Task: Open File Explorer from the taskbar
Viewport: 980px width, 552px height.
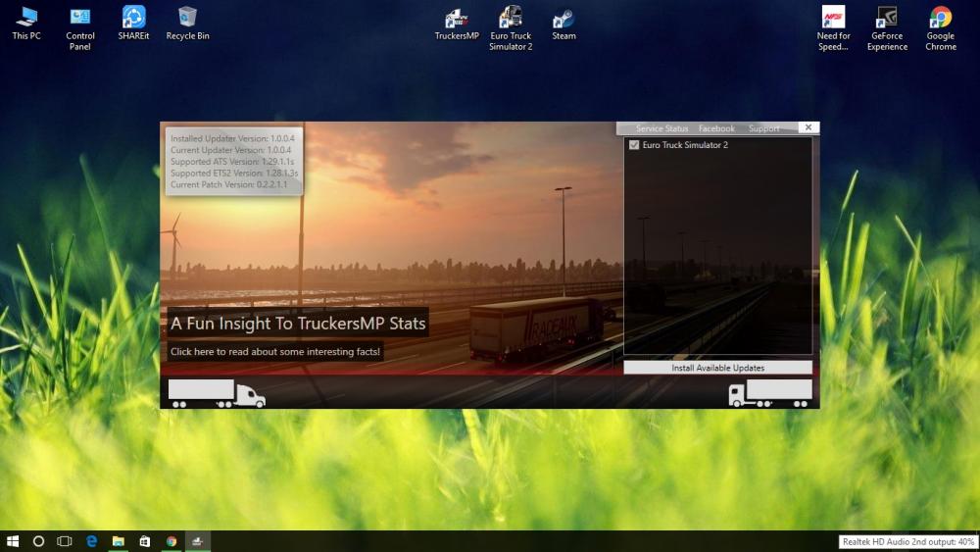Action: [x=118, y=541]
